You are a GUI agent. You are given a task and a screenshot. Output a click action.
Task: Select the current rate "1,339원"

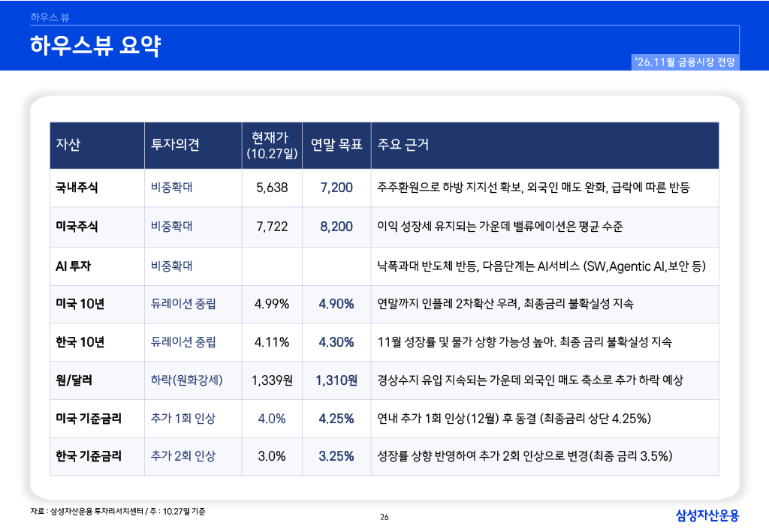[272, 380]
